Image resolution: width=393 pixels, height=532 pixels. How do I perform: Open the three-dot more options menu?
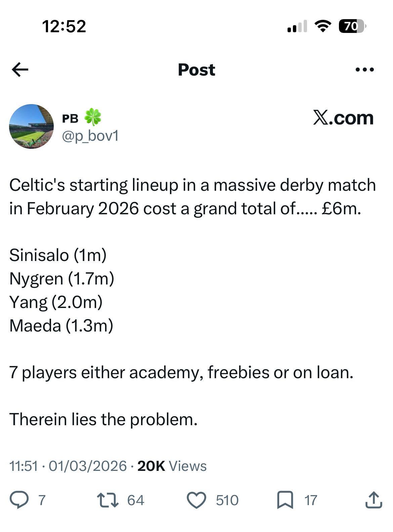click(364, 70)
